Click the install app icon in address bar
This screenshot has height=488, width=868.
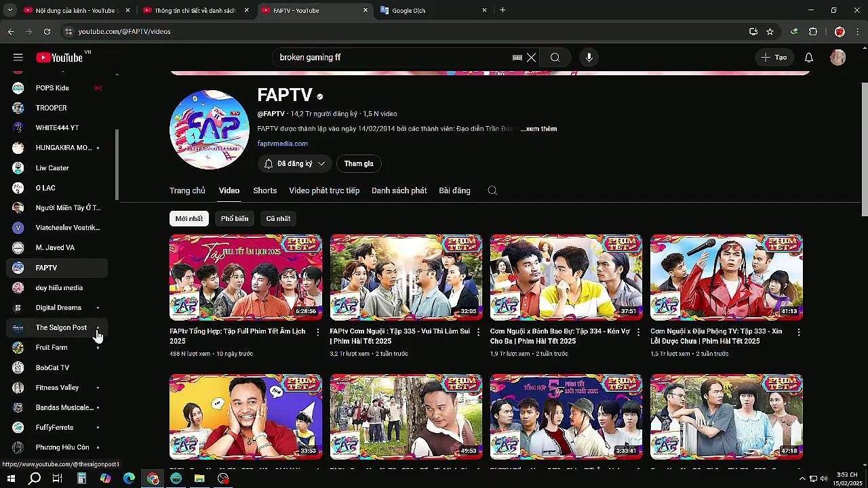tap(753, 31)
